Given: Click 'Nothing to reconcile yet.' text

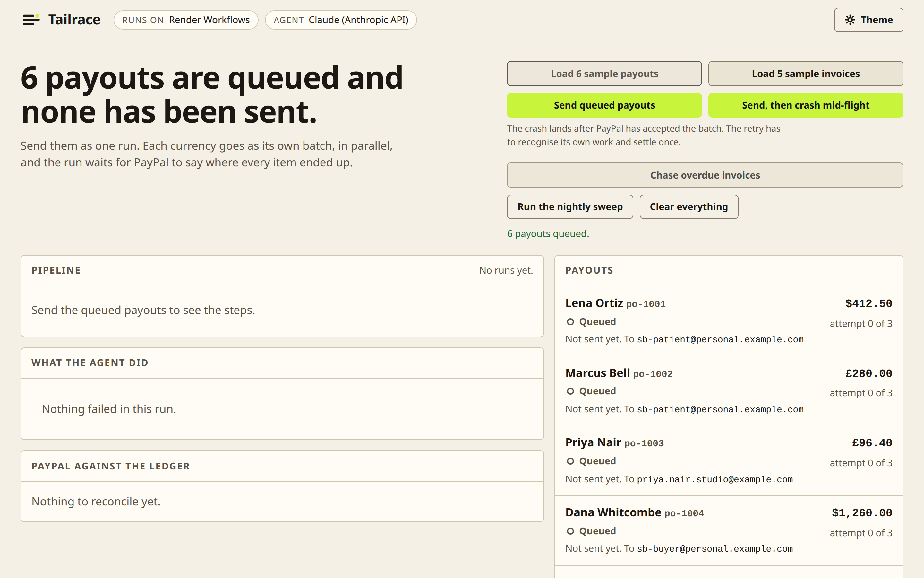Looking at the screenshot, I should click(96, 502).
